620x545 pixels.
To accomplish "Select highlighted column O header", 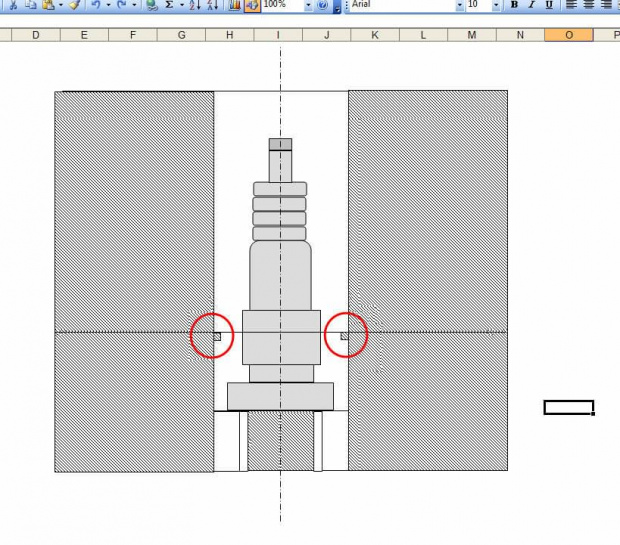I will click(569, 35).
